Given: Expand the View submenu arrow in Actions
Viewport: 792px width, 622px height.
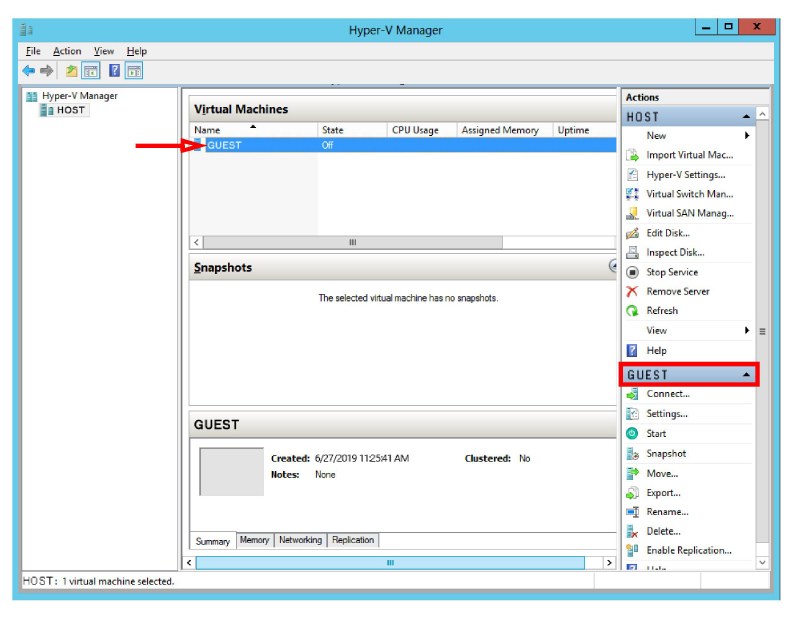Looking at the screenshot, I should [747, 330].
